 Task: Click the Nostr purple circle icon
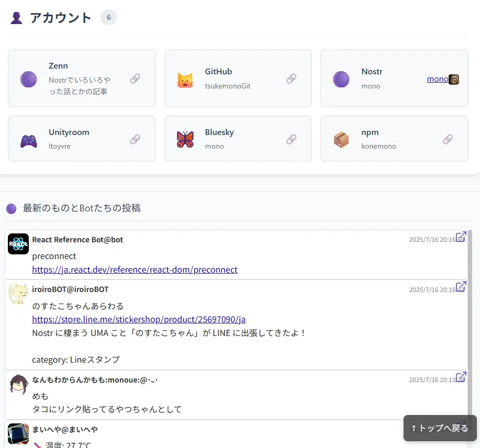[341, 79]
